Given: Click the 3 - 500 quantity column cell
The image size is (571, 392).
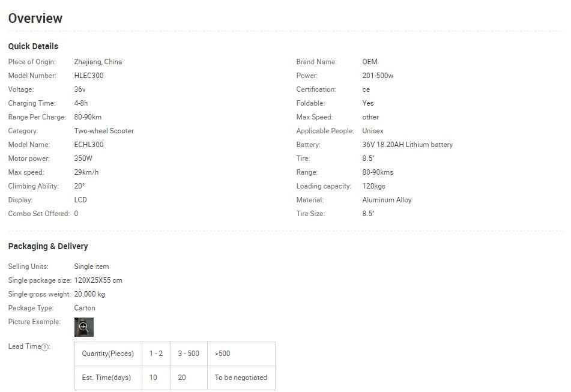Looking at the screenshot, I should click(x=189, y=354).
